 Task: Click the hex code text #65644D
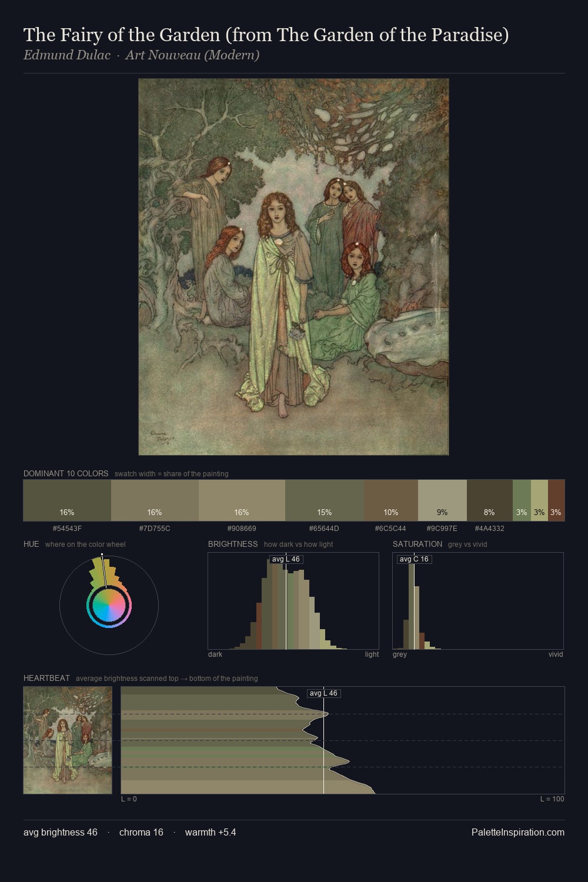[x=325, y=529]
